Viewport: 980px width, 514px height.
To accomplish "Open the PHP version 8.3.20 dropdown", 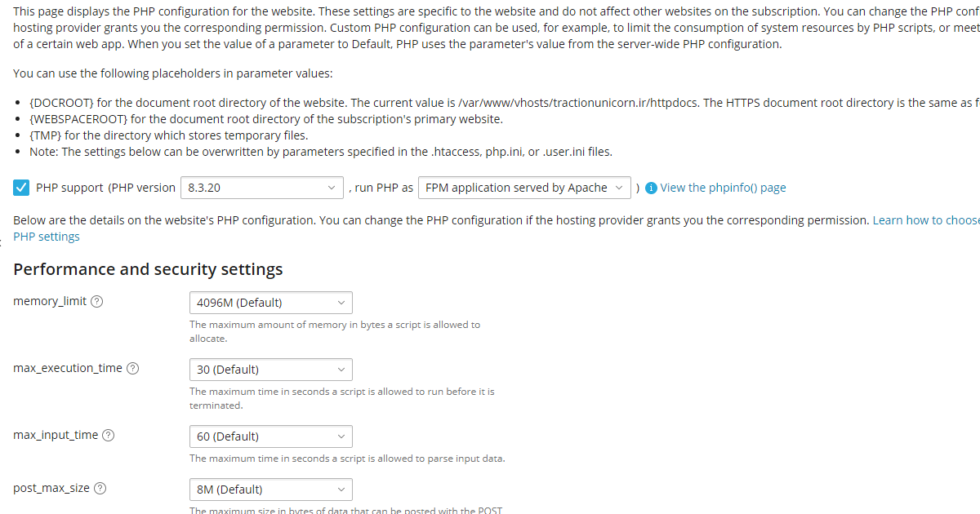I will [261, 188].
